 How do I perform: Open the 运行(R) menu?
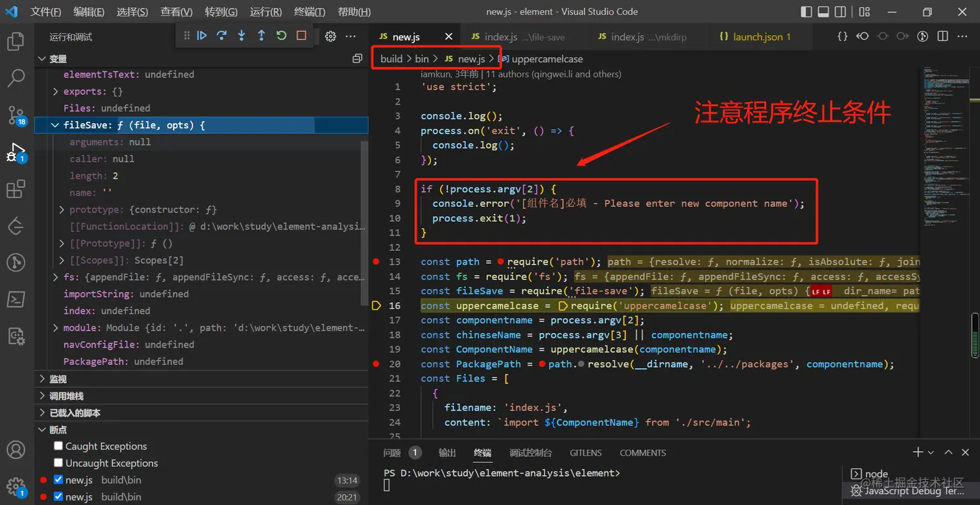[266, 12]
